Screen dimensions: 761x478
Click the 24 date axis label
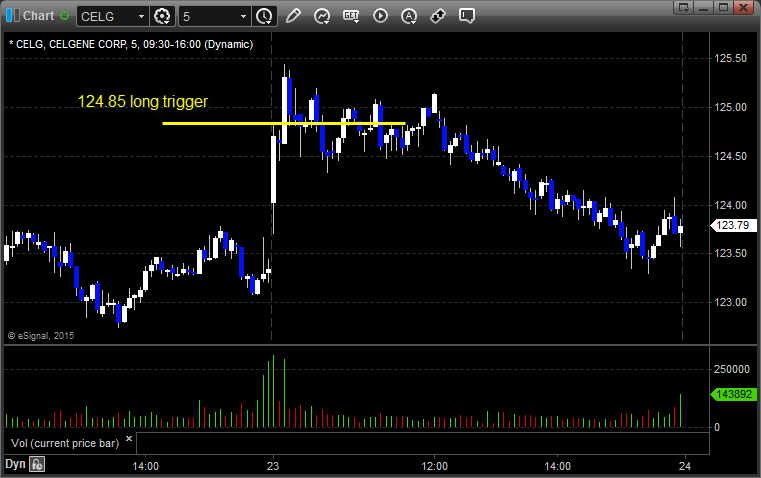point(685,466)
